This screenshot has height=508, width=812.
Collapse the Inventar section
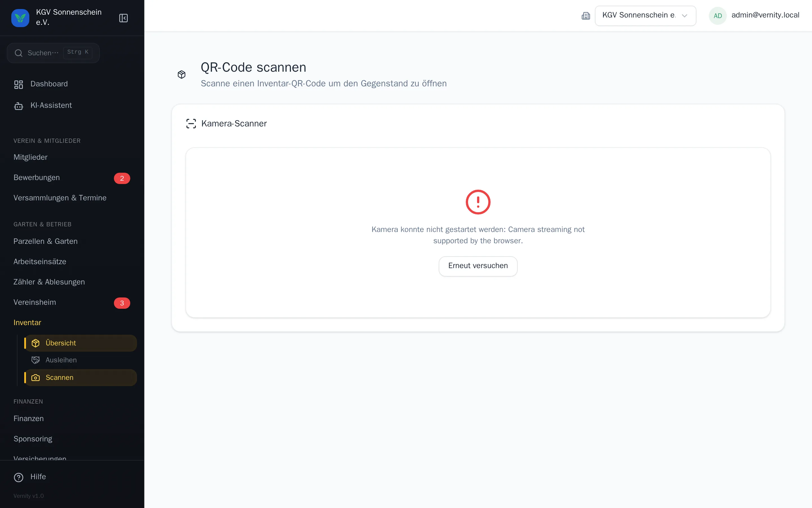pos(27,323)
